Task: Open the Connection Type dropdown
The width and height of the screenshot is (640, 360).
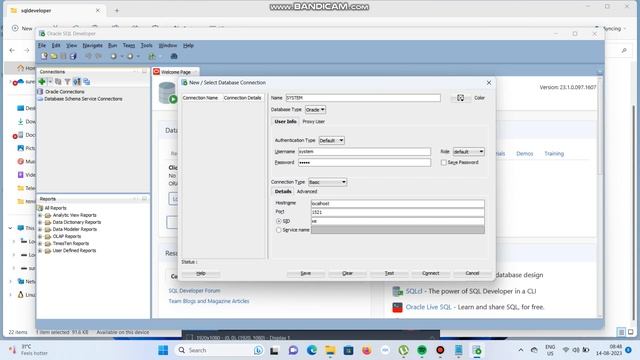Action: pos(327,182)
